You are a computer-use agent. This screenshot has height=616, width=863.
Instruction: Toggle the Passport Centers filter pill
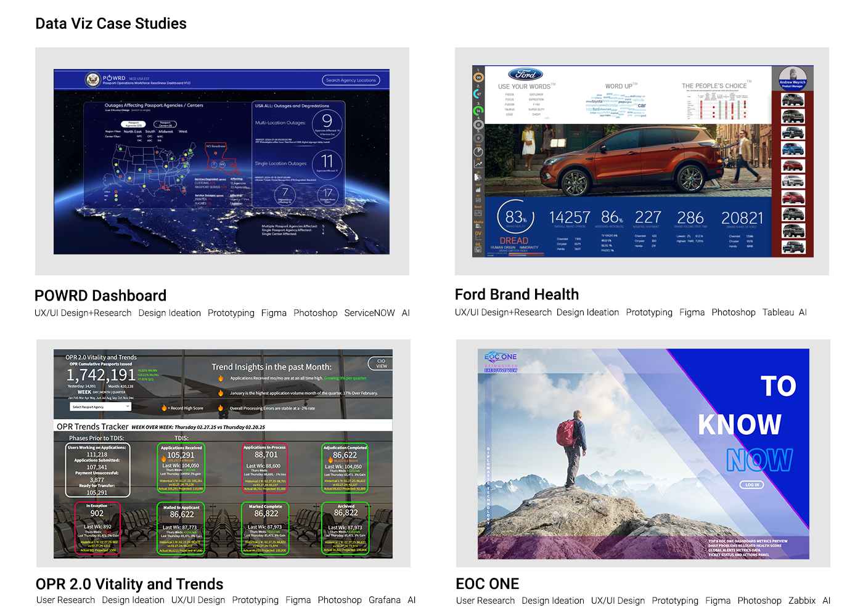click(x=165, y=124)
